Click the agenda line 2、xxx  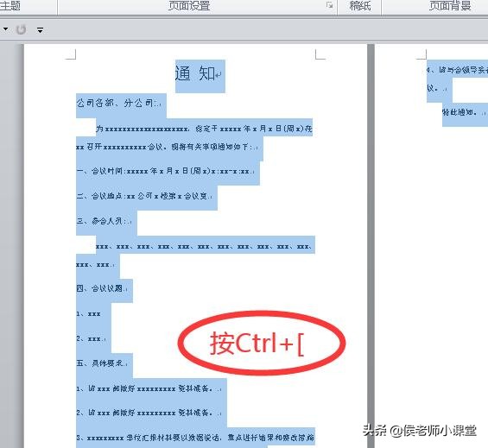(x=91, y=338)
